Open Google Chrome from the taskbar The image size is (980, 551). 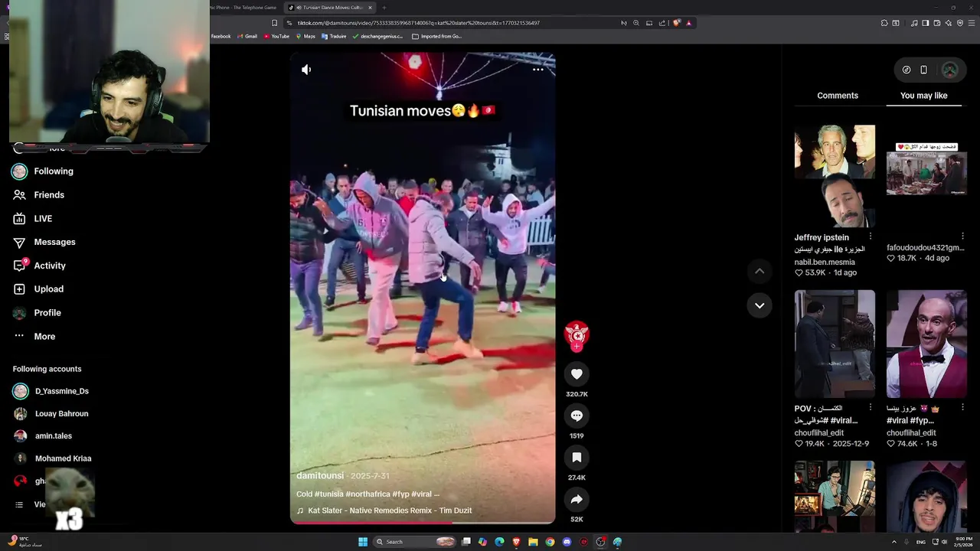[550, 542]
